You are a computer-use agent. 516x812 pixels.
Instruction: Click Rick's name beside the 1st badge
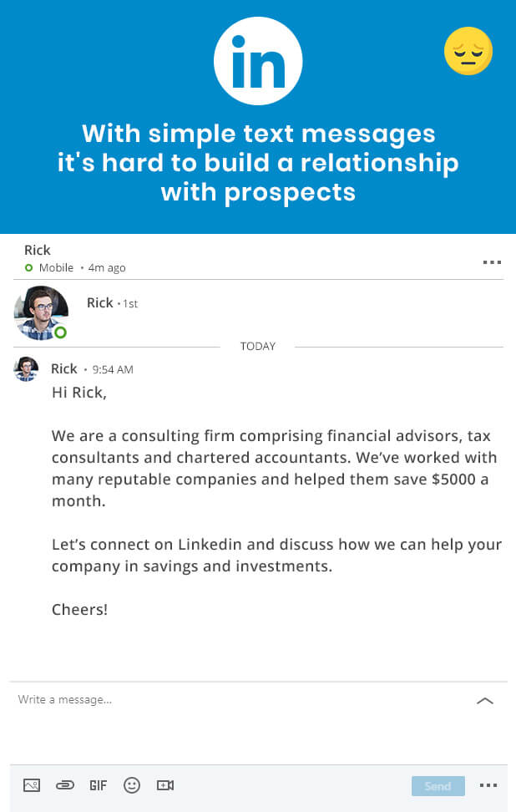[x=99, y=303]
